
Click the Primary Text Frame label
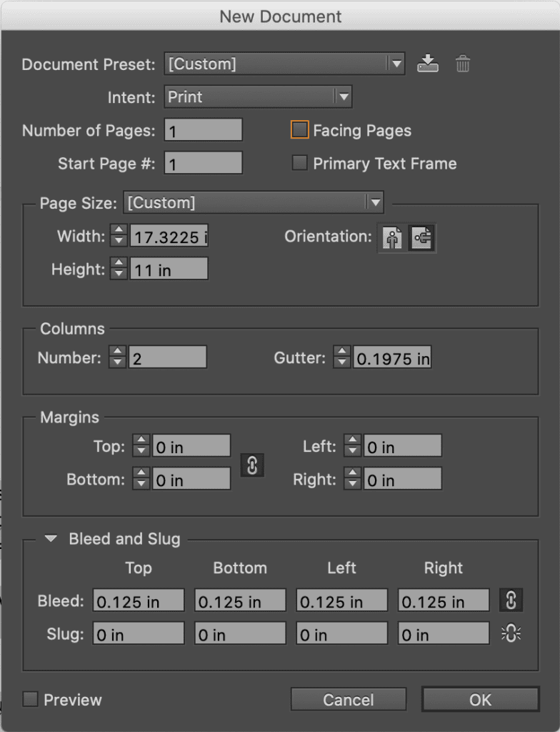(384, 164)
